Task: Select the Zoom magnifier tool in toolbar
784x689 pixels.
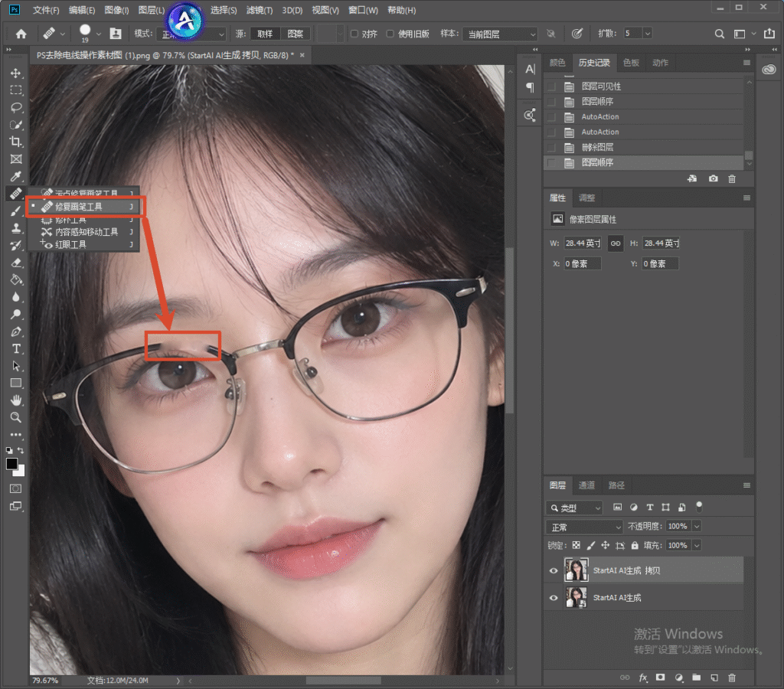Action: (x=16, y=417)
